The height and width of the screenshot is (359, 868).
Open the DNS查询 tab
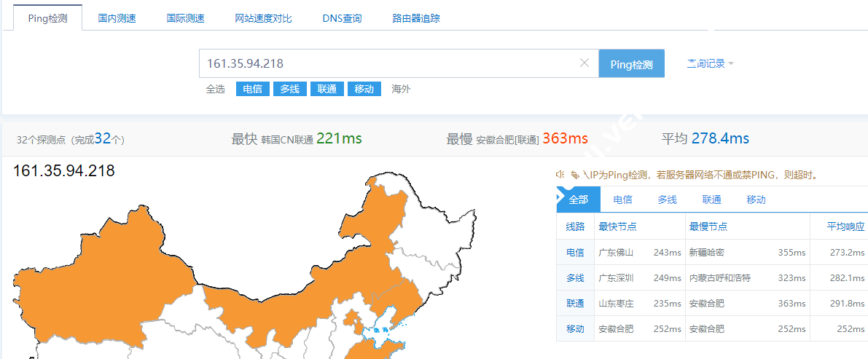click(342, 18)
